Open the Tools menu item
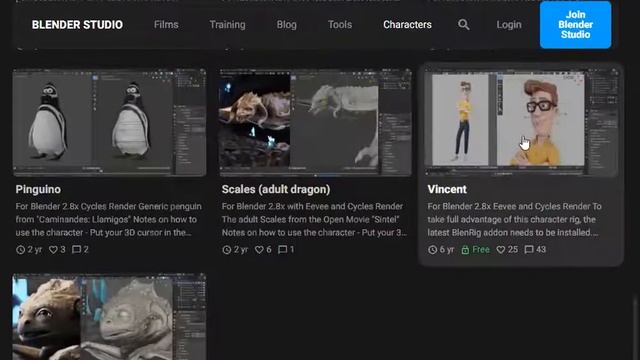 (340, 24)
